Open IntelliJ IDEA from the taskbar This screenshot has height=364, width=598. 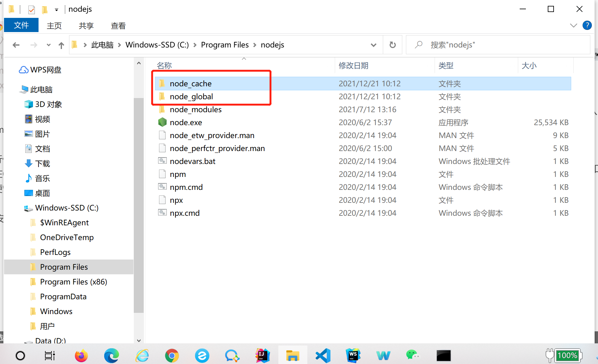pos(262,355)
